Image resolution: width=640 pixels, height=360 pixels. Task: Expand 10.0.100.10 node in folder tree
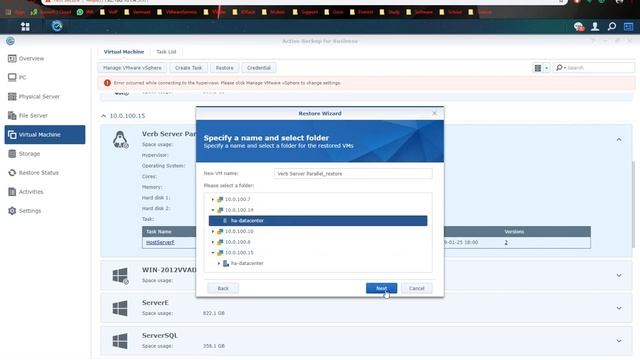213,231
